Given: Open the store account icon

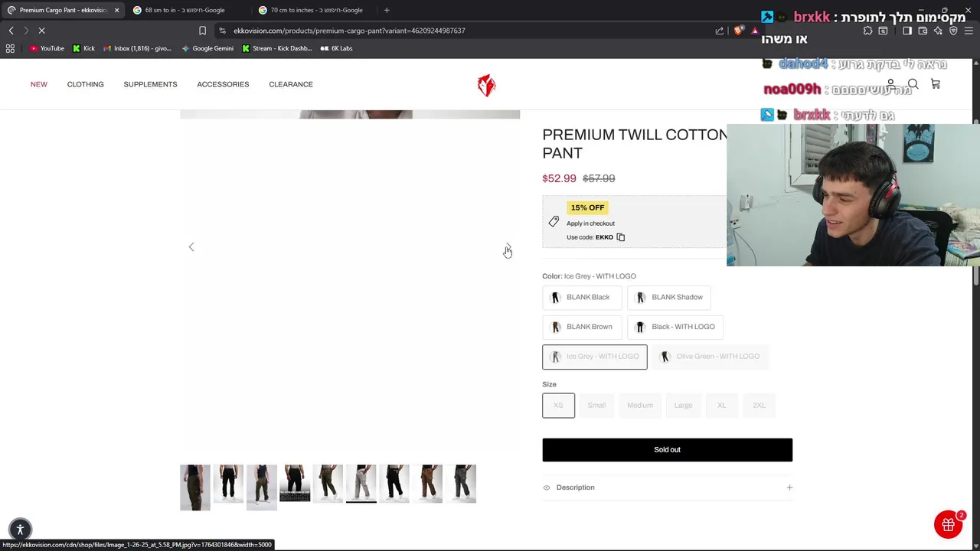Looking at the screenshot, I should pyautogui.click(x=890, y=84).
